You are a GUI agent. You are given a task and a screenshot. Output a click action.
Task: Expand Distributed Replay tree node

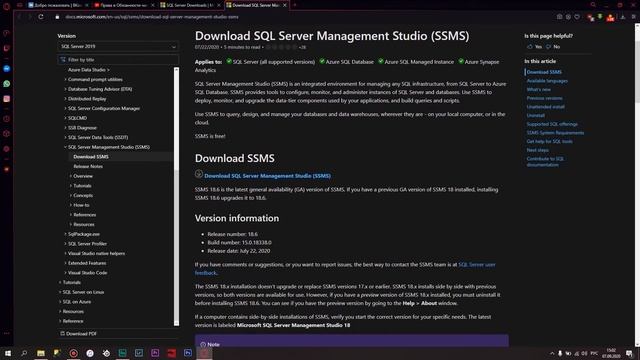pos(65,99)
